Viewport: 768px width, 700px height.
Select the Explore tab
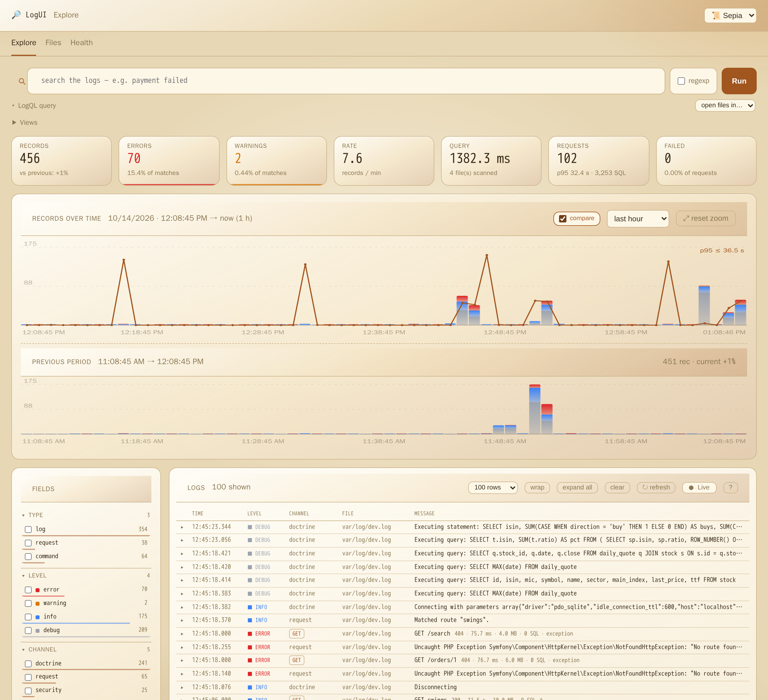pyautogui.click(x=24, y=43)
